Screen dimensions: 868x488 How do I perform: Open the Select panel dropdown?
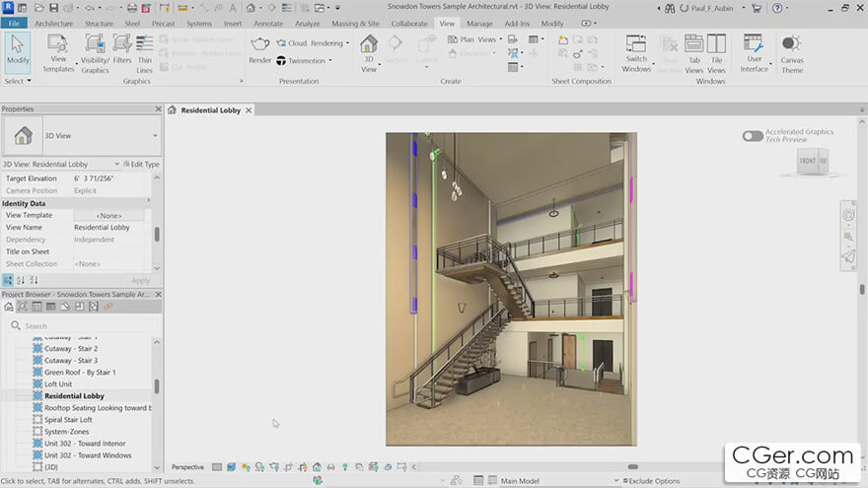coord(18,81)
